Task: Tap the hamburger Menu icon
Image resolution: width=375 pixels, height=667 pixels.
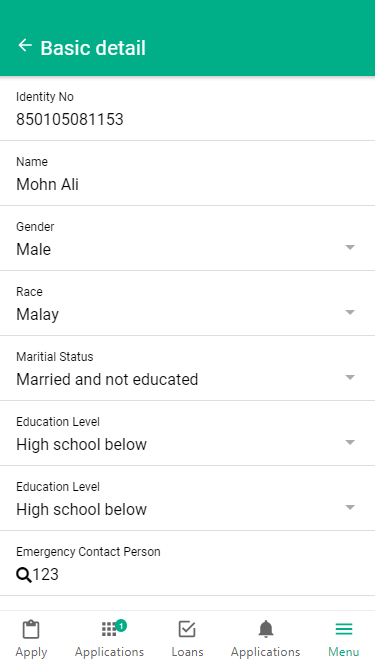Action: 344,629
